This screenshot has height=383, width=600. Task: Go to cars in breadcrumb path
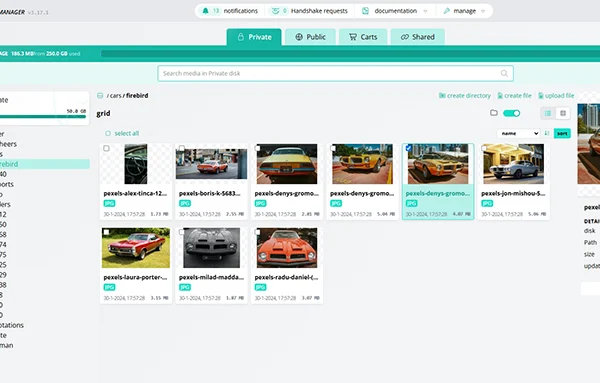pyautogui.click(x=116, y=95)
